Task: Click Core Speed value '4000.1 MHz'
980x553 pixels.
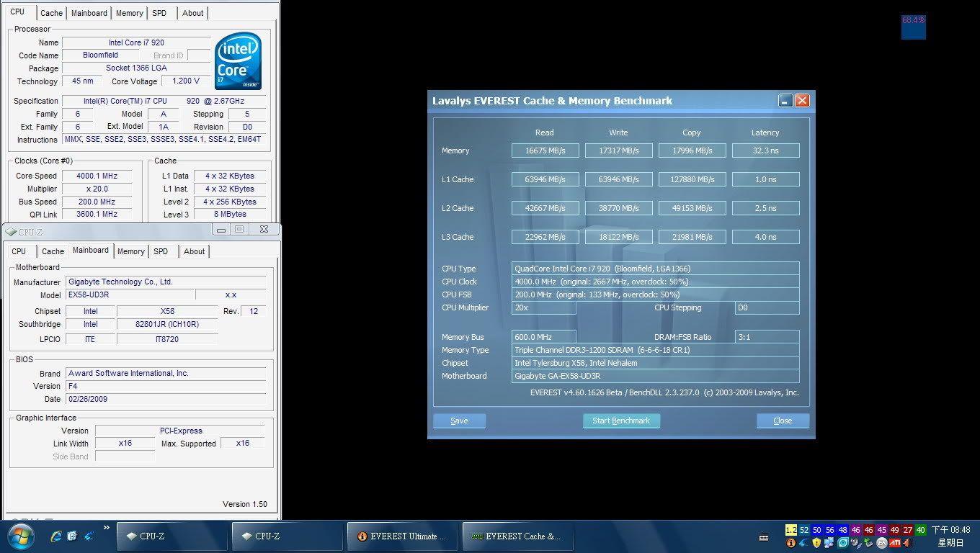Action: coord(96,176)
